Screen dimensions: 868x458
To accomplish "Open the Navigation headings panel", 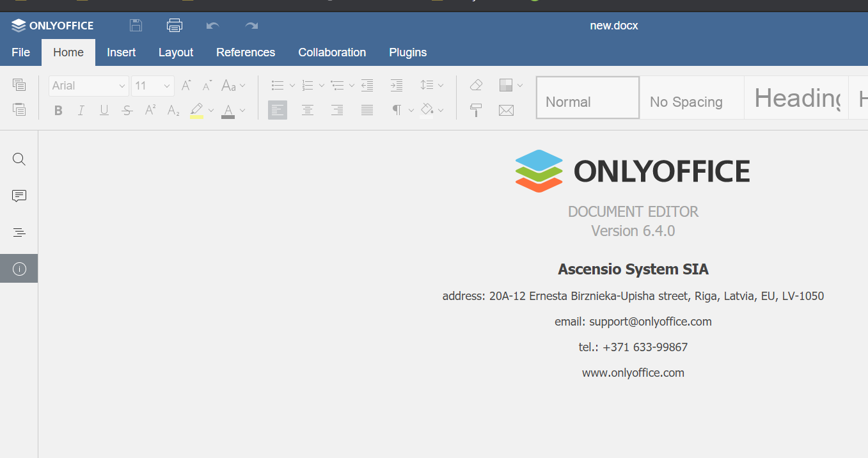I will [19, 232].
